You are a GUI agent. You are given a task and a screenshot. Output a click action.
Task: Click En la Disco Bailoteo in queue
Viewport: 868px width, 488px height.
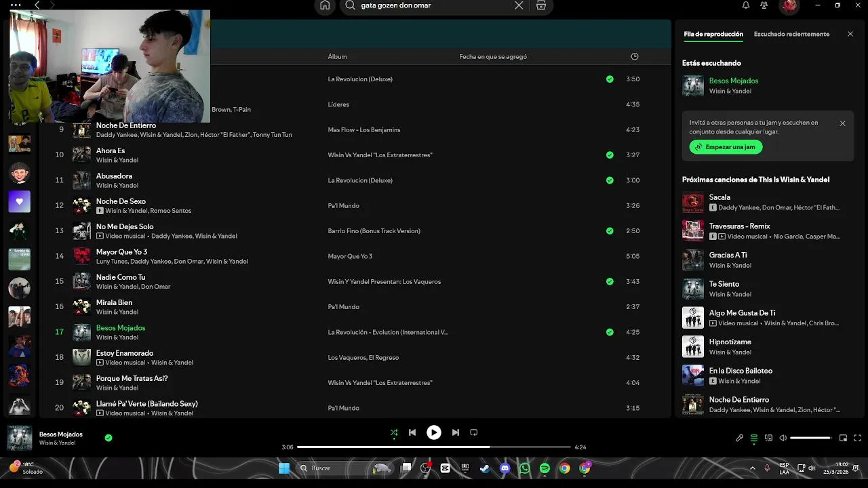pos(741,371)
